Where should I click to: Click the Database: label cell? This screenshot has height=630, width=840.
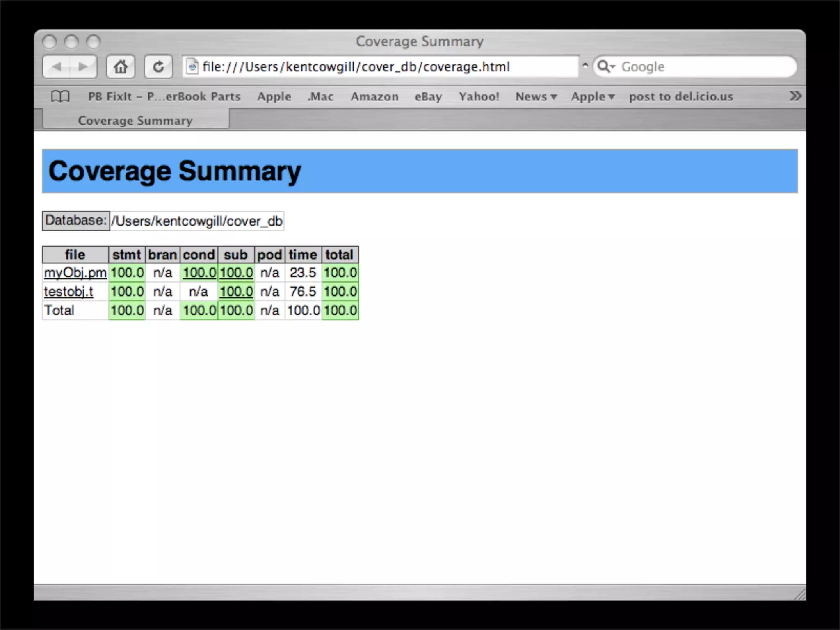(76, 221)
